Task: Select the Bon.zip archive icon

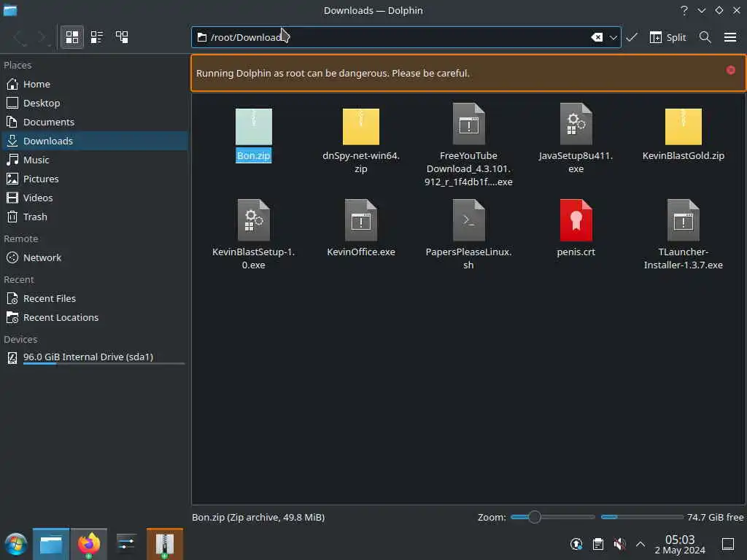Action: 253,126
